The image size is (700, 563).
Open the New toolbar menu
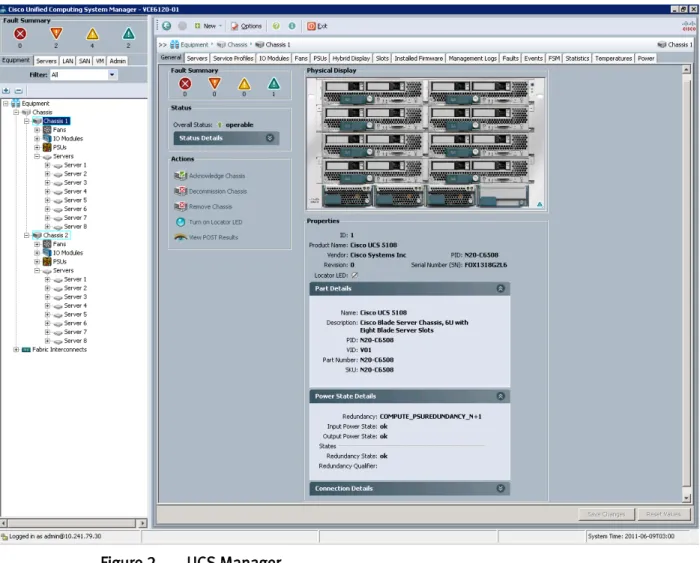tap(208, 26)
